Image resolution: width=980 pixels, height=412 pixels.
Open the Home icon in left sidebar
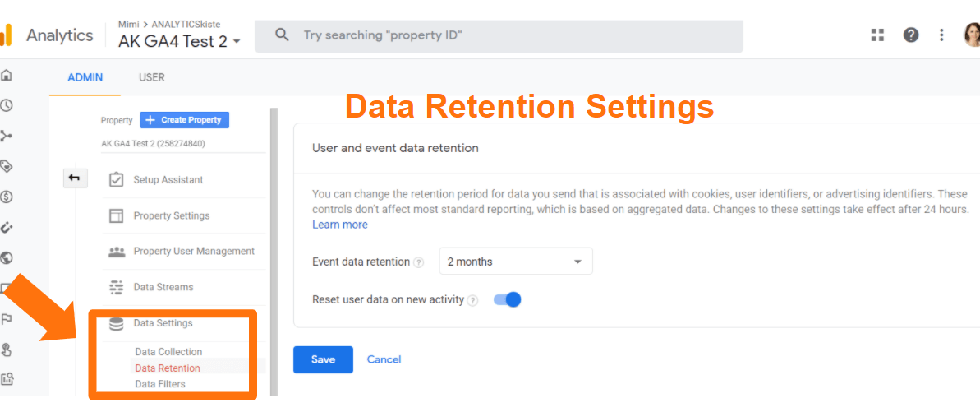point(7,76)
